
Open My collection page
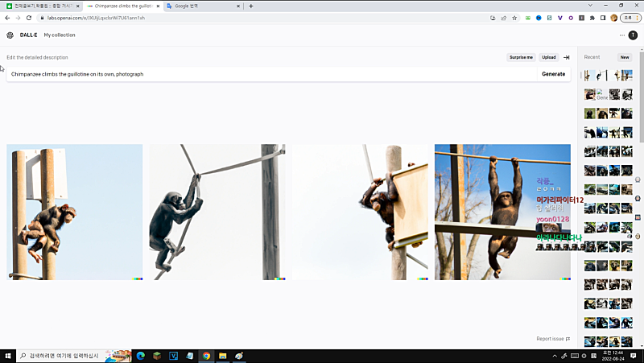[x=60, y=35]
